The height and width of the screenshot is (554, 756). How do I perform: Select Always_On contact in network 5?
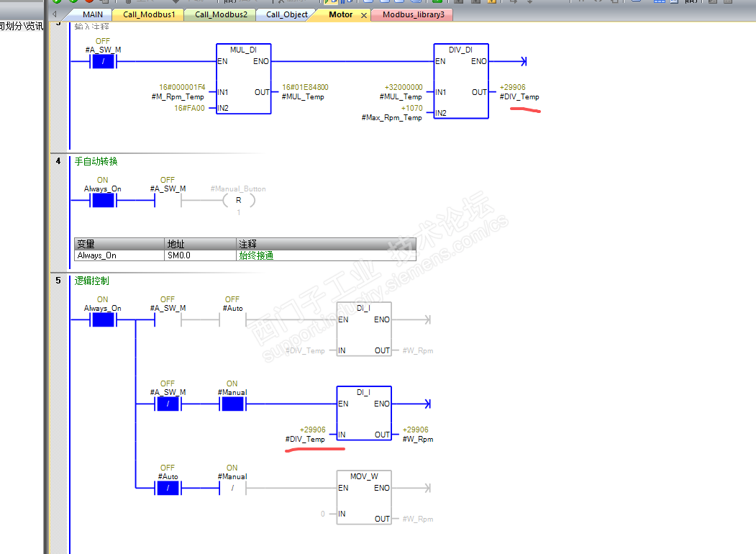(103, 319)
